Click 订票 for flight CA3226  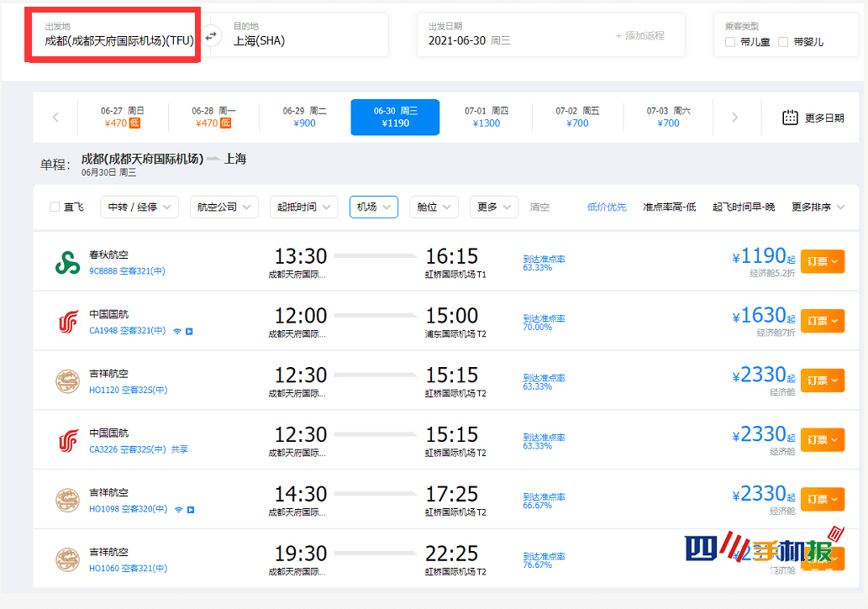(823, 440)
